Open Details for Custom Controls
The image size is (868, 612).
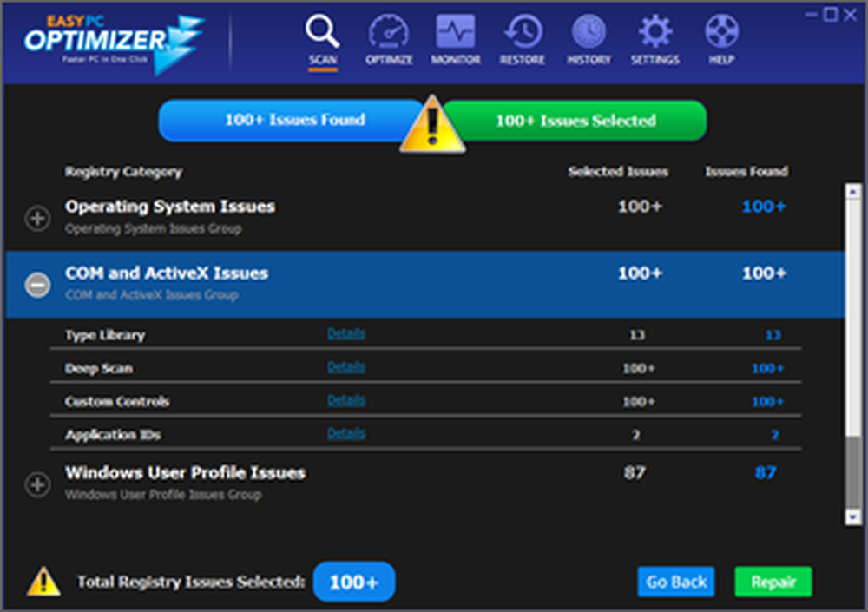(346, 400)
